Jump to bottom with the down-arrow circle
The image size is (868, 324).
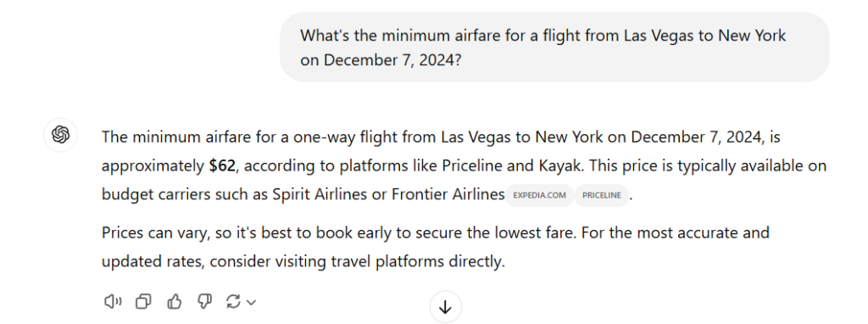445,307
